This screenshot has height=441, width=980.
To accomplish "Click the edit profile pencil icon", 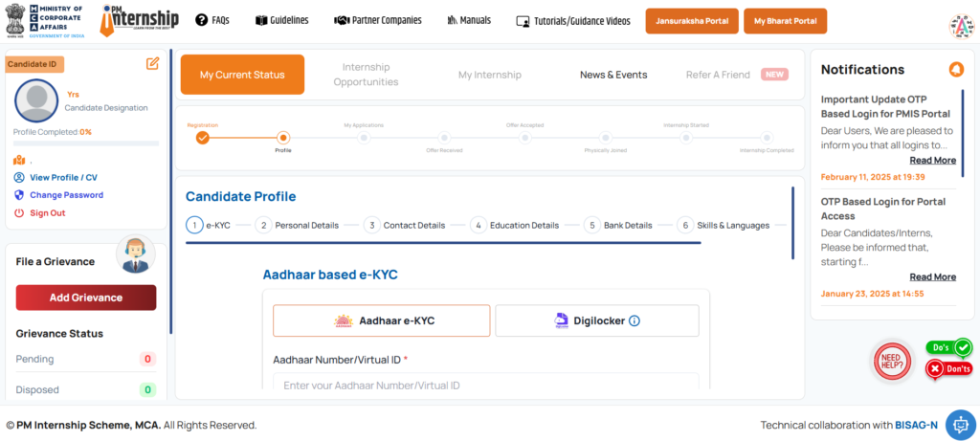I will click(152, 63).
